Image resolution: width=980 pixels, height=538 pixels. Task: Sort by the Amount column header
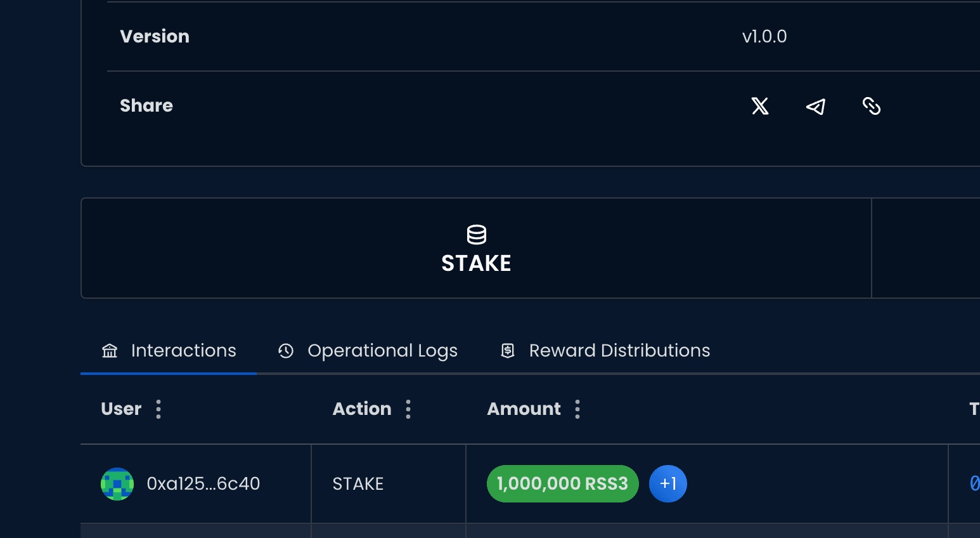click(524, 409)
